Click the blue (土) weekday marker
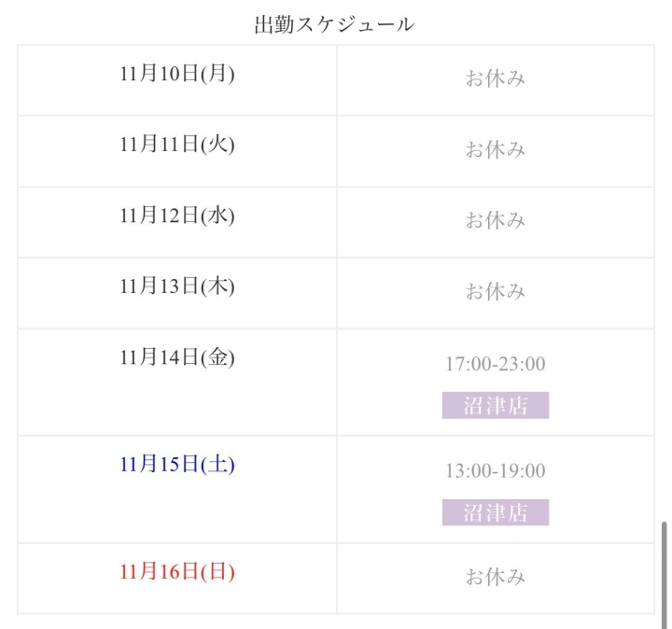The height and width of the screenshot is (629, 672). (x=217, y=465)
